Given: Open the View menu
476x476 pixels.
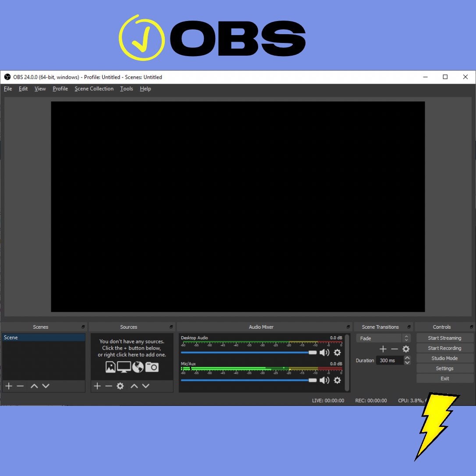Looking at the screenshot, I should pyautogui.click(x=40, y=89).
